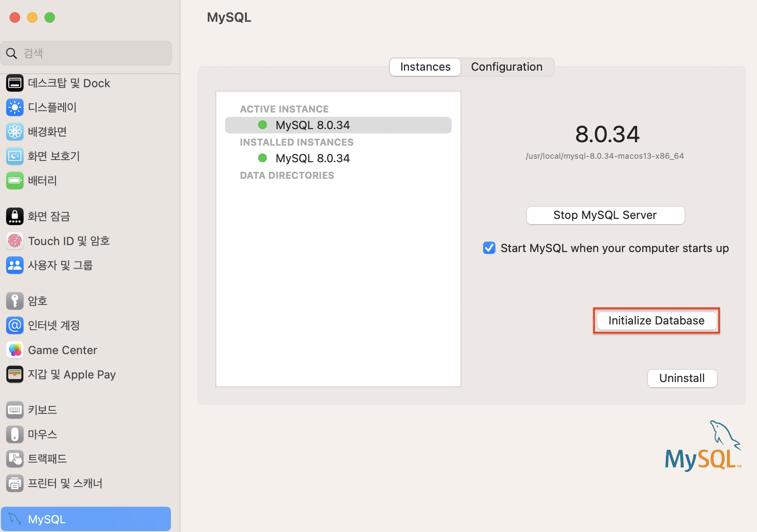Click the large 8.0.34 version number

click(607, 134)
